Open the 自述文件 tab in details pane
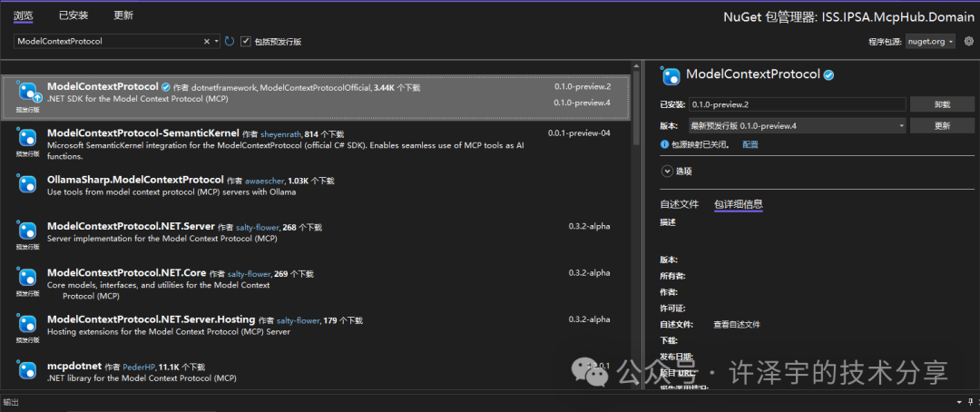Screen dimensions: 980x412 point(680,204)
